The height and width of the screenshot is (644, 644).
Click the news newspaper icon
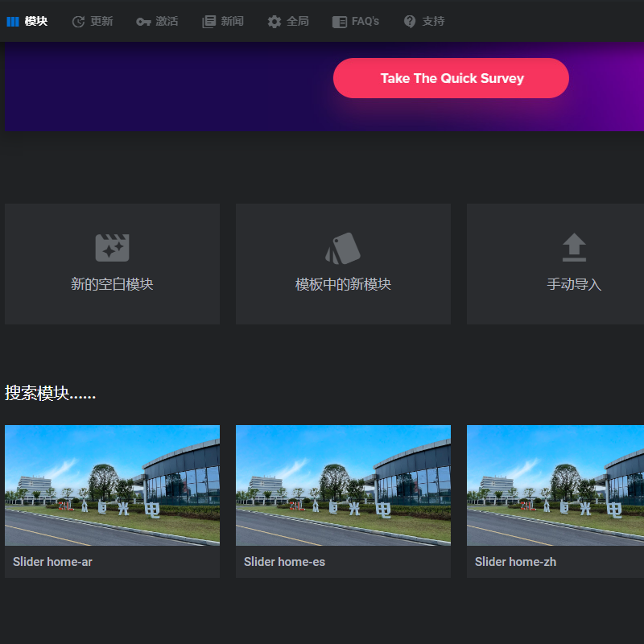coord(208,22)
